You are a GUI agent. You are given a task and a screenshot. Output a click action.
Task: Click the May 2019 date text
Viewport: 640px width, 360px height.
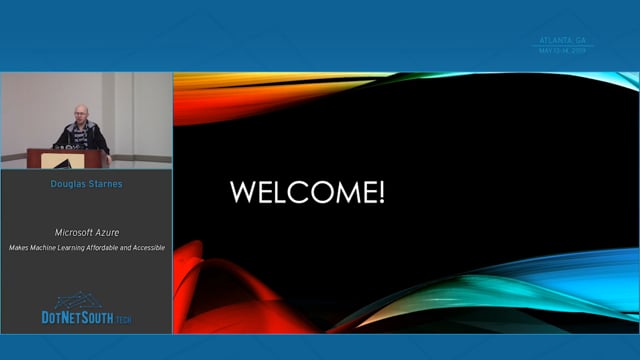562,51
